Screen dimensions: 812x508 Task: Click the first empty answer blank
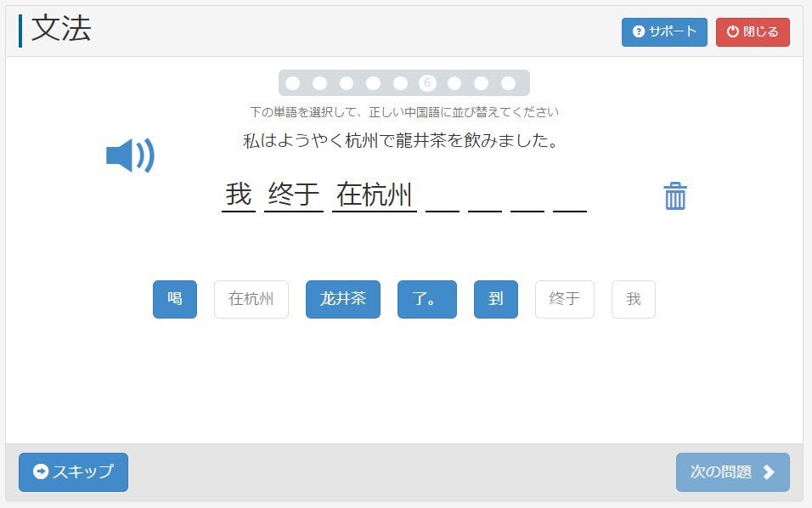coord(443,200)
